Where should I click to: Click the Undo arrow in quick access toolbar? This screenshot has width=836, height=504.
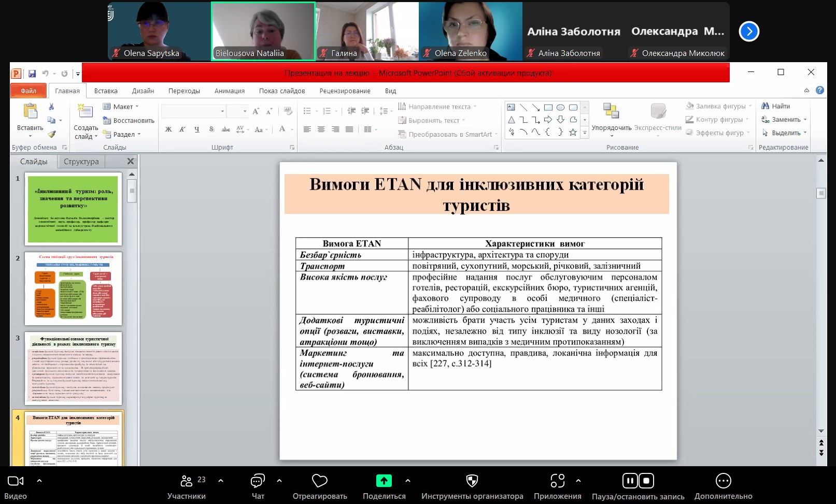click(45, 74)
